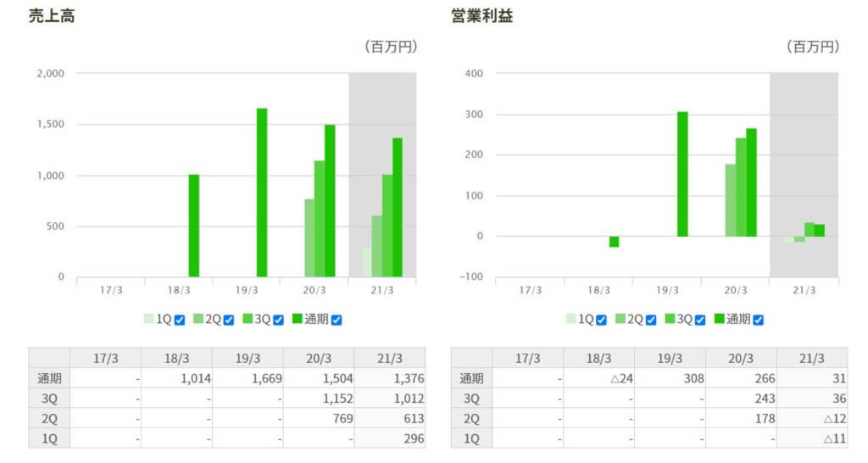Screen dimensions: 868x463
Task: Uncheck 通期 checkbox under sales chart
Action: 337,320
